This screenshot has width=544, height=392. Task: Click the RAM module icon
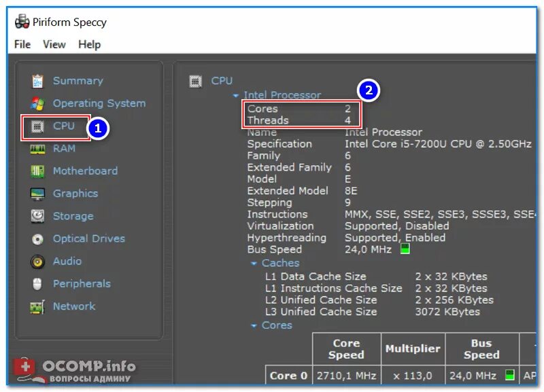point(37,149)
